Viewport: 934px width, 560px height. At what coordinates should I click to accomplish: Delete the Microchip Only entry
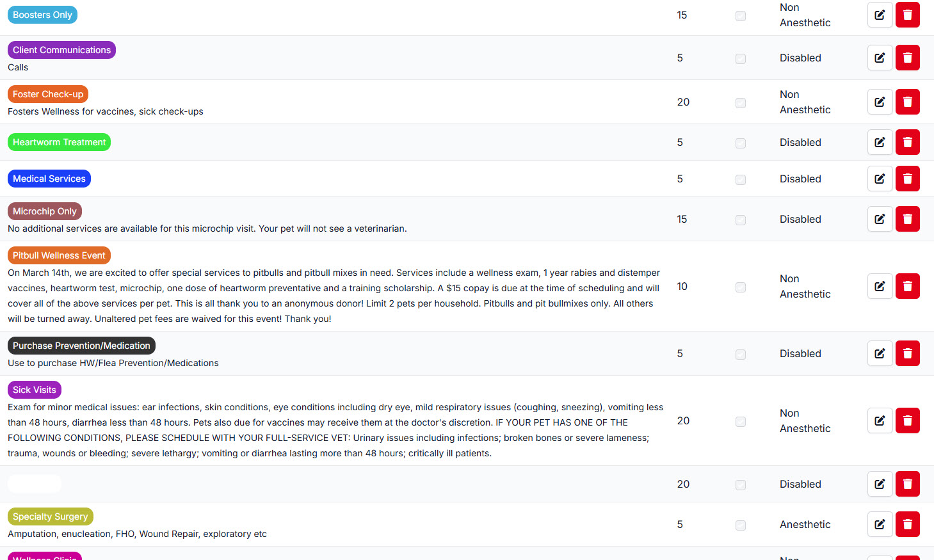coord(907,219)
